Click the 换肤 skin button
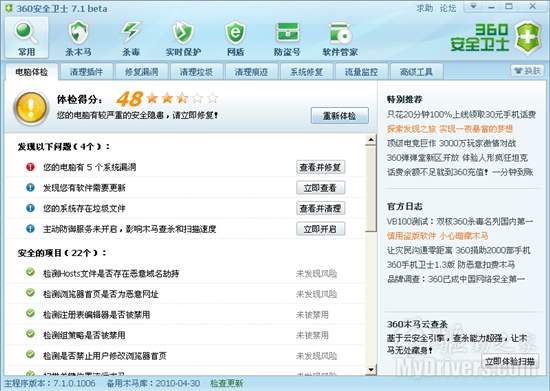The width and height of the screenshot is (550, 391). tap(527, 71)
